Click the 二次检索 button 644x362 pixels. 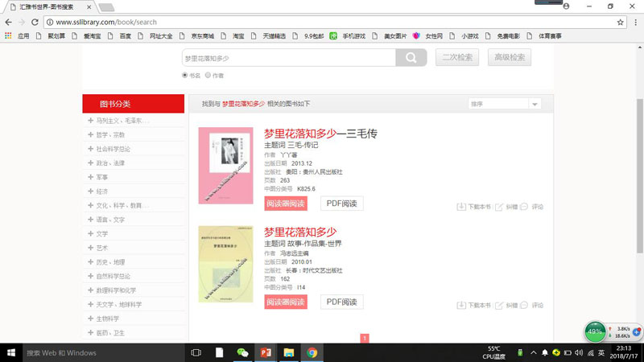click(x=457, y=57)
